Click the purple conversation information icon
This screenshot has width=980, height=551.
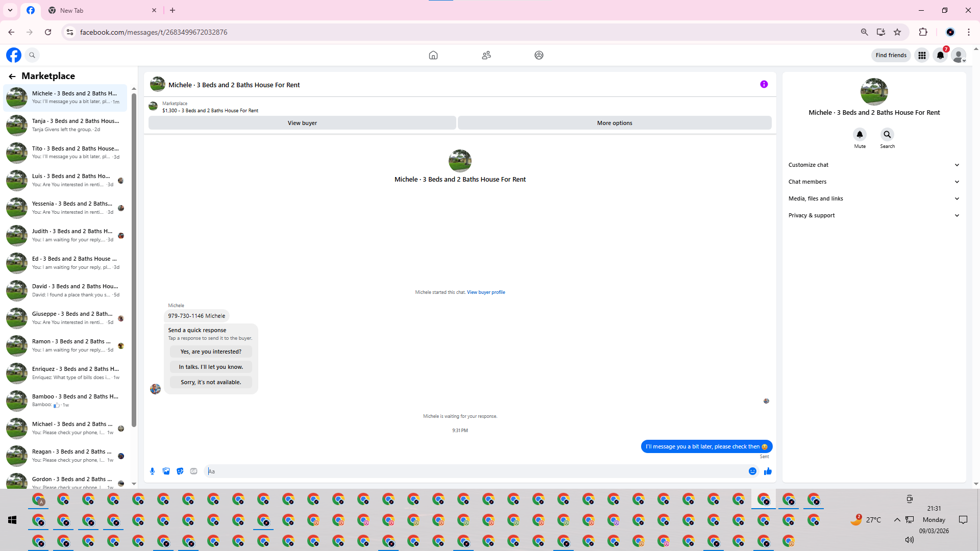(x=764, y=84)
